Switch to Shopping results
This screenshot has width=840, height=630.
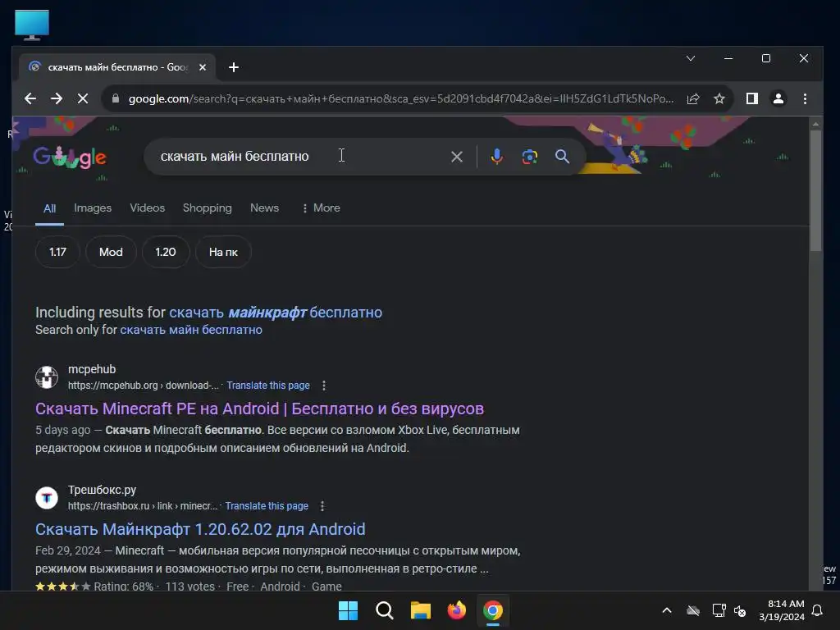click(x=208, y=208)
